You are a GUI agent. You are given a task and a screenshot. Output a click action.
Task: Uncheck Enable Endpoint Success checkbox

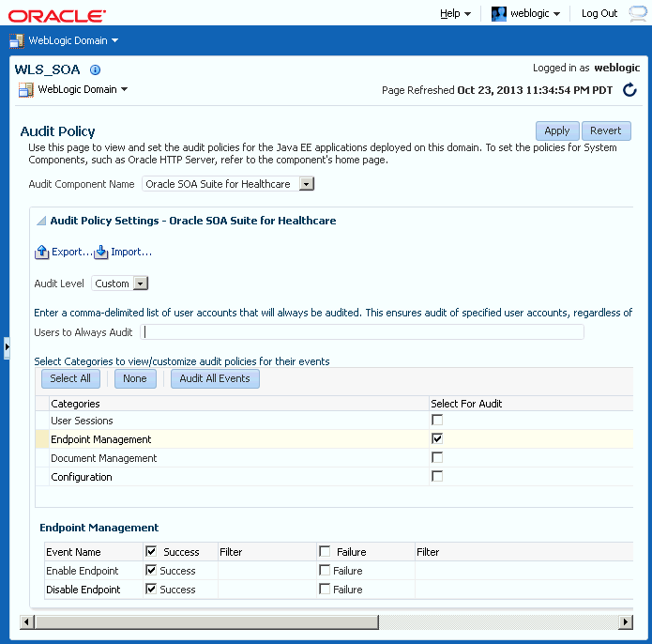click(x=151, y=571)
